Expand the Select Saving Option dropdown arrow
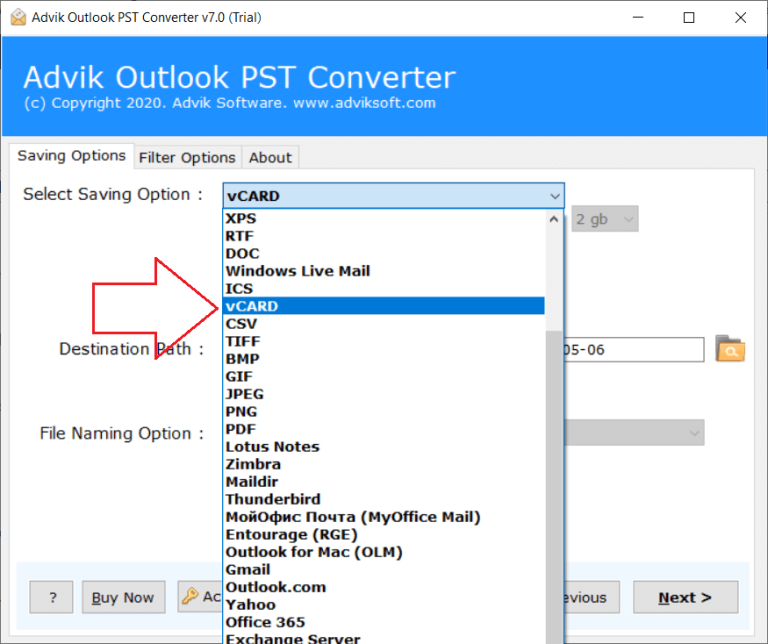Screen dimensions: 768x644 [x=554, y=195]
